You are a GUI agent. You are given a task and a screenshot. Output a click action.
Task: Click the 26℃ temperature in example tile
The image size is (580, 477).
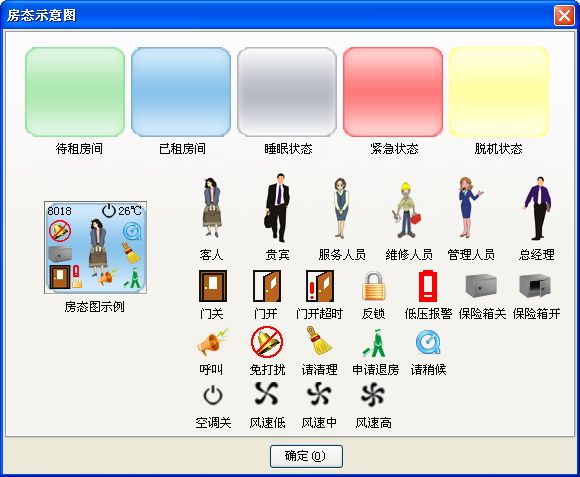pyautogui.click(x=130, y=211)
